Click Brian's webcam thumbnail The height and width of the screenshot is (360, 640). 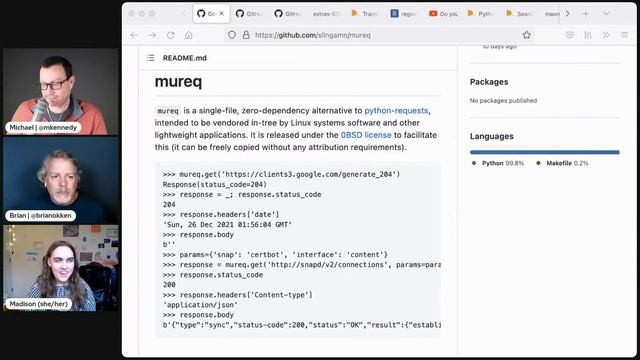61,180
